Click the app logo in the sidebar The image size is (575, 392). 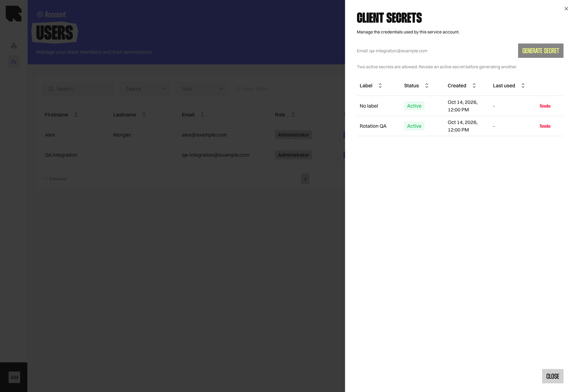(14, 14)
